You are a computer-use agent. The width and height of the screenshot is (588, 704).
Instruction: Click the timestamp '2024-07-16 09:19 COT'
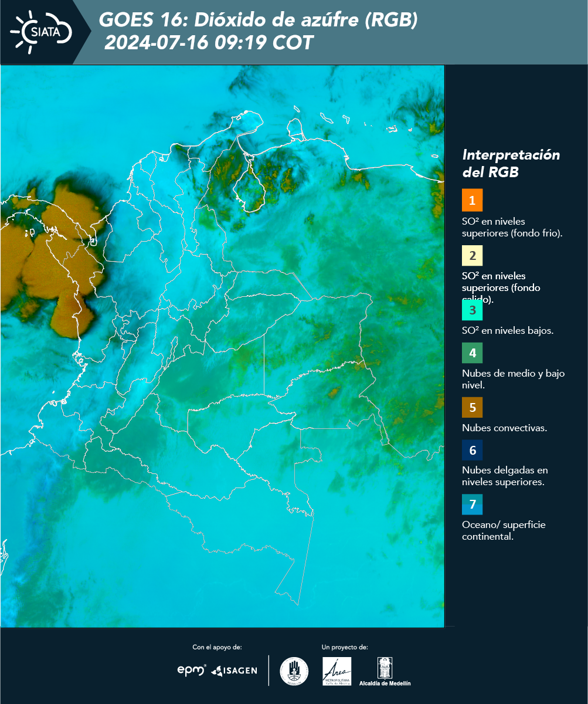coord(209,43)
